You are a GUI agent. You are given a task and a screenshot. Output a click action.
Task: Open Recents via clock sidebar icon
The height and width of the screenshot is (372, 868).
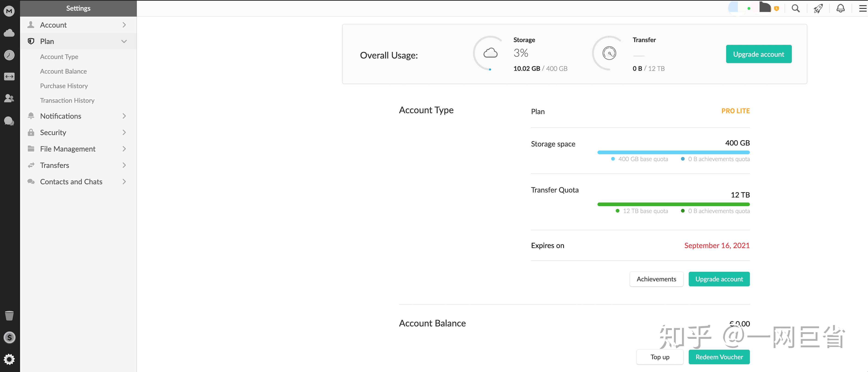click(9, 55)
